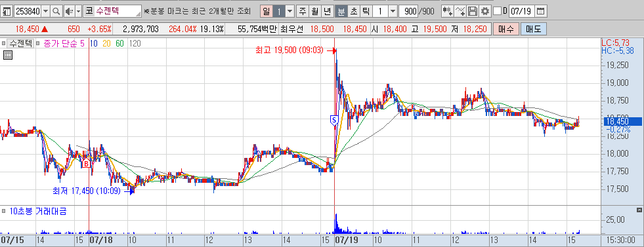Click the add candlestick chart icon
Image resolution: width=644 pixels, height=247 pixels.
(x=448, y=11)
